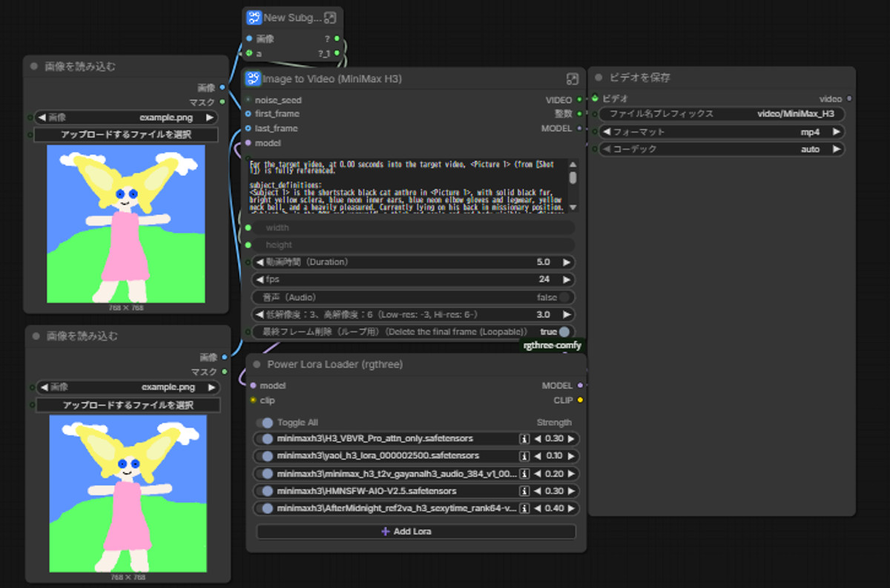Open the コーデック auto dropdown
890x588 pixels.
(x=722, y=149)
